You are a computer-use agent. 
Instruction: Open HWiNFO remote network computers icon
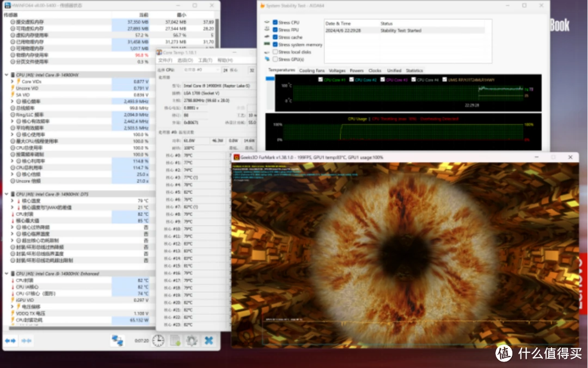118,341
